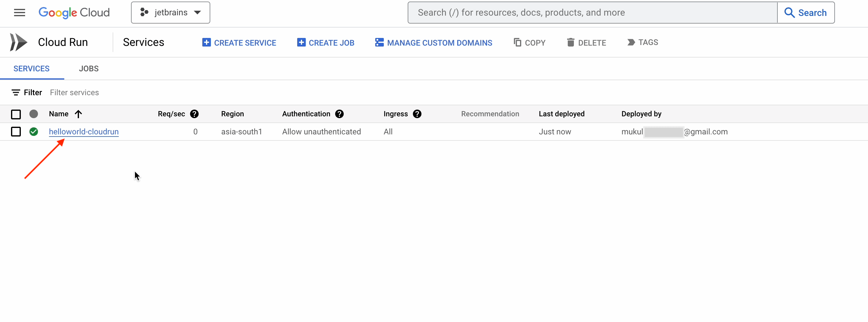
Task: Open Manage Custom Domains
Action: pos(434,43)
